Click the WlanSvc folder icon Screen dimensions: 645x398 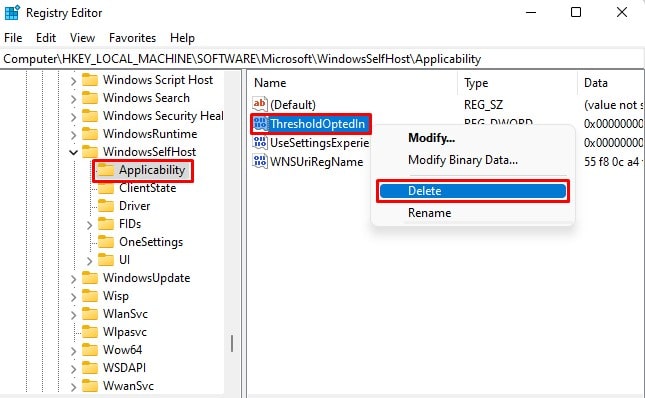click(x=90, y=314)
